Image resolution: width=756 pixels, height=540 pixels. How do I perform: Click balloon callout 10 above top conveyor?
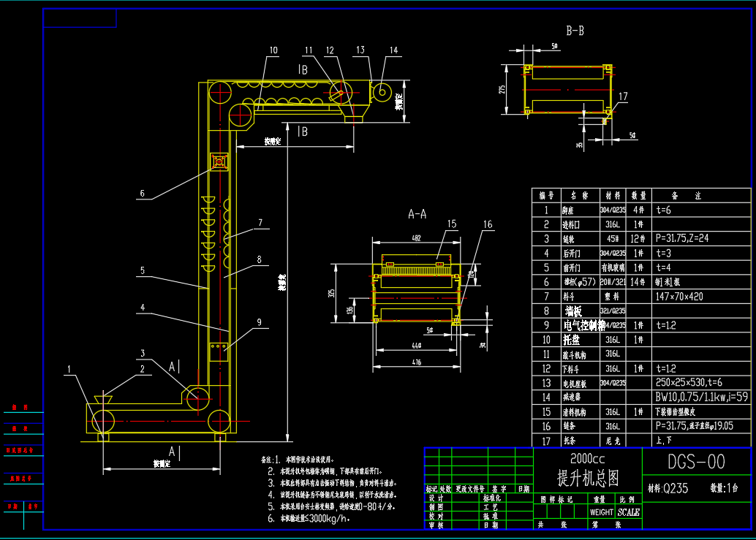(274, 50)
